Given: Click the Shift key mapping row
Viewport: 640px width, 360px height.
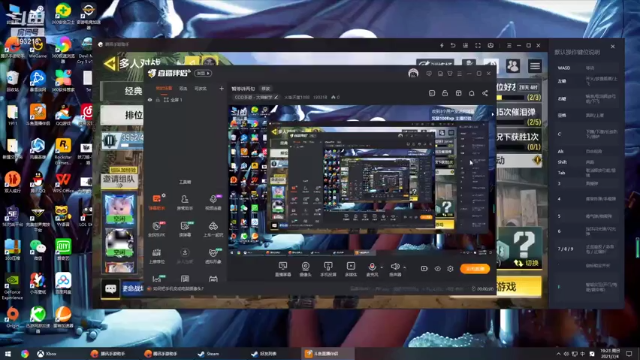Looking at the screenshot, I should [x=588, y=162].
